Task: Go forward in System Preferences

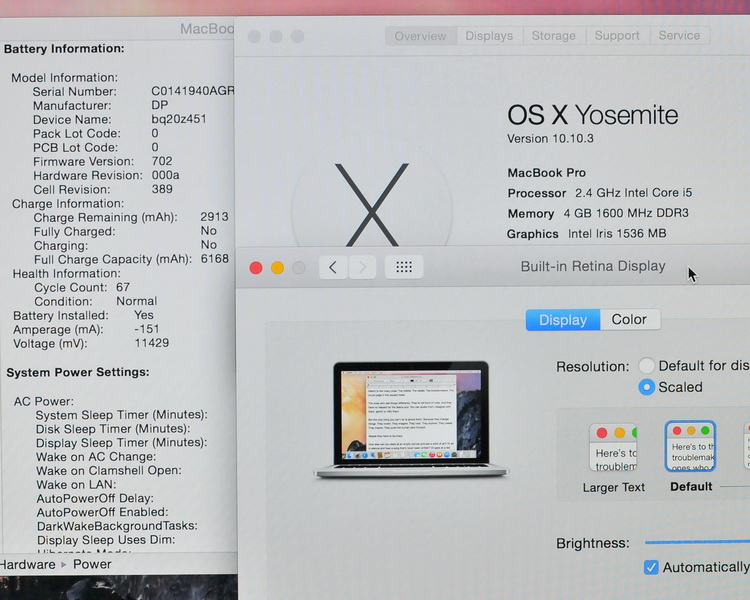Action: [x=362, y=267]
